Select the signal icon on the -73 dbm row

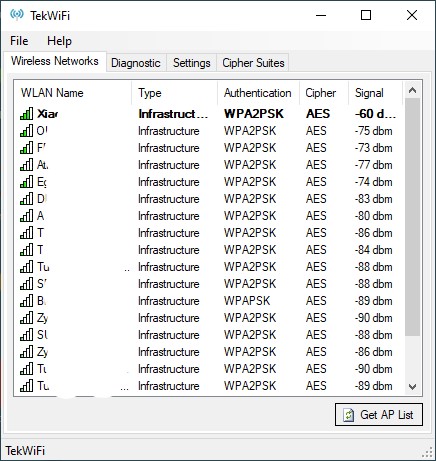point(26,148)
